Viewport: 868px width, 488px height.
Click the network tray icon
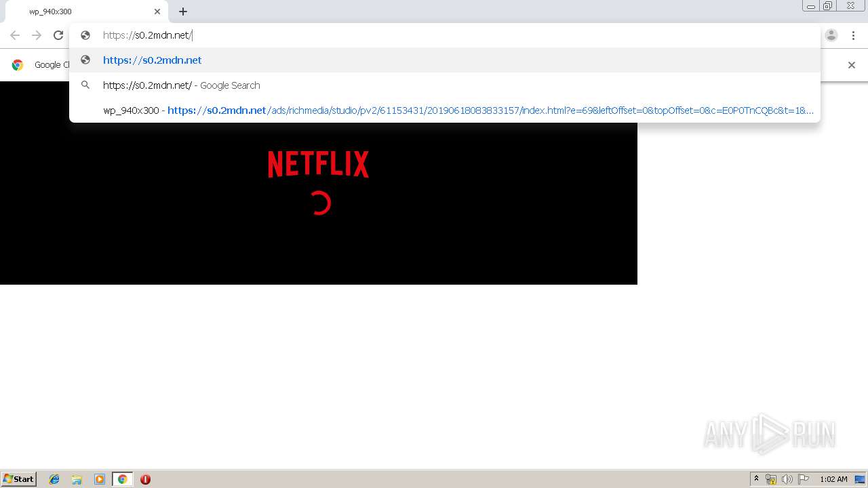click(771, 479)
